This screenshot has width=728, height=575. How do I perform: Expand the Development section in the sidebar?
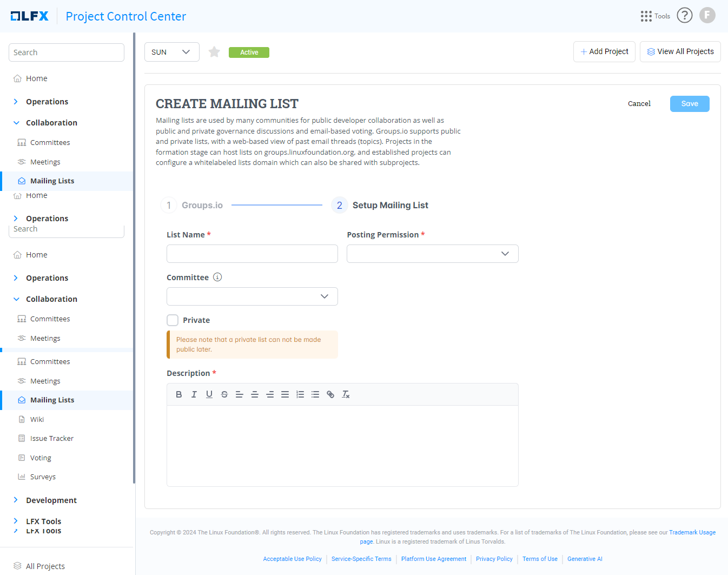click(51, 500)
